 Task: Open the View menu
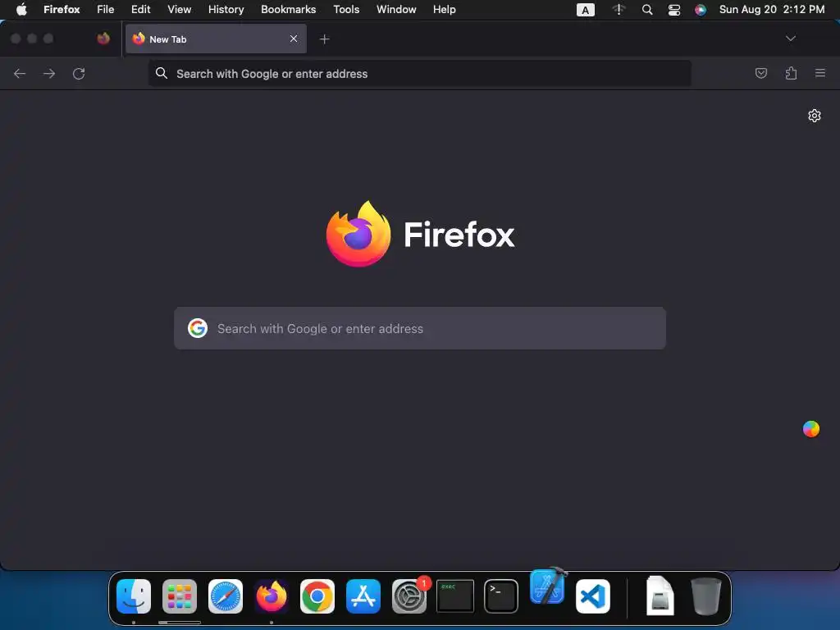pos(179,9)
